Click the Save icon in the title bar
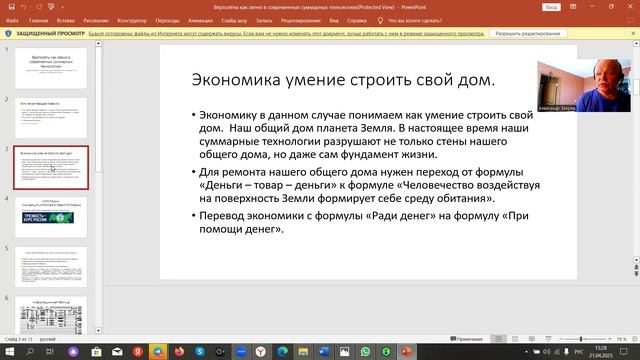640x360 pixels. 11,7
